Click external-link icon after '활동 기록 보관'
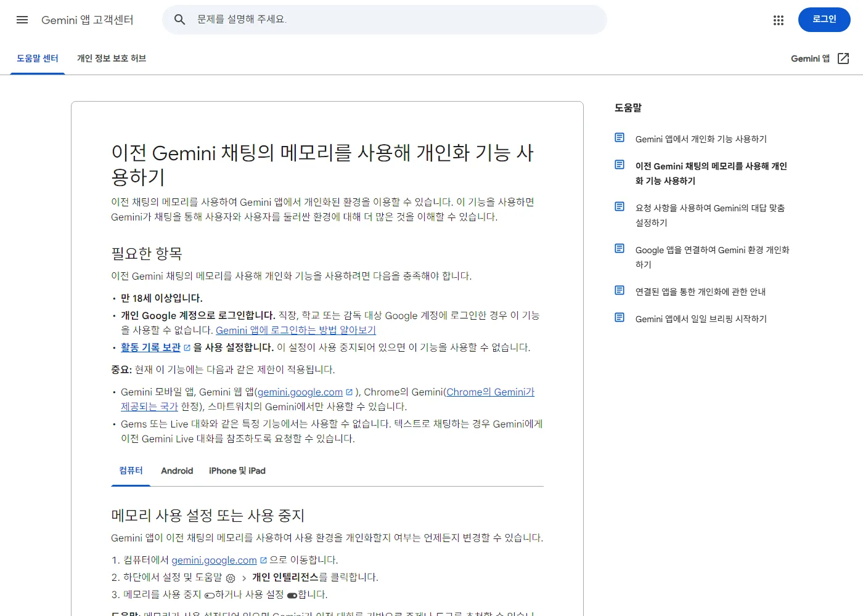This screenshot has height=616, width=863. tap(187, 348)
